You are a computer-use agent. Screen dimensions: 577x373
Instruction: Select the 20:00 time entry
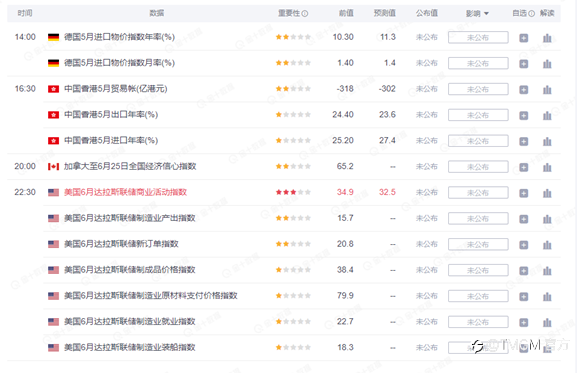25,166
